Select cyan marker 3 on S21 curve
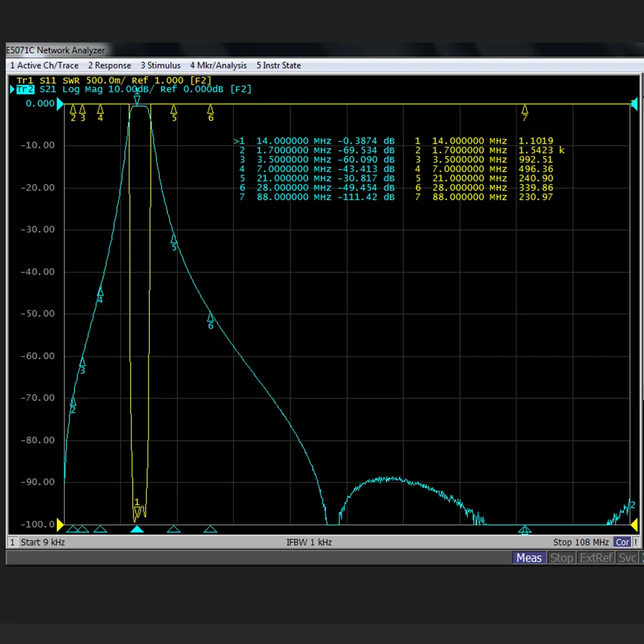644x644 pixels. click(x=82, y=362)
